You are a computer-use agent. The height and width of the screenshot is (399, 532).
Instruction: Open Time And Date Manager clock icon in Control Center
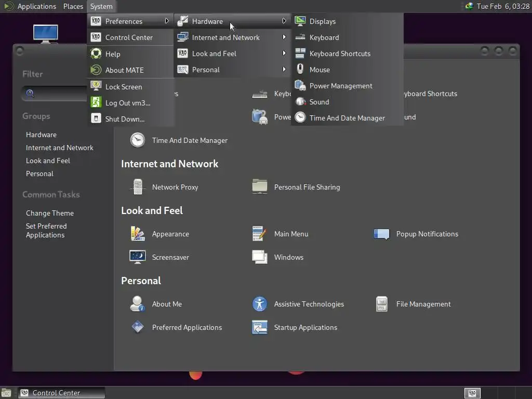[137, 140]
